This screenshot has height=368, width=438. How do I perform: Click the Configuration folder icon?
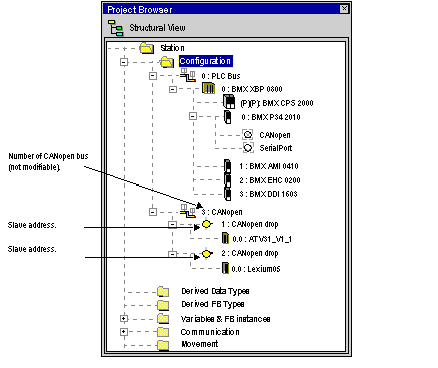pyautogui.click(x=167, y=62)
